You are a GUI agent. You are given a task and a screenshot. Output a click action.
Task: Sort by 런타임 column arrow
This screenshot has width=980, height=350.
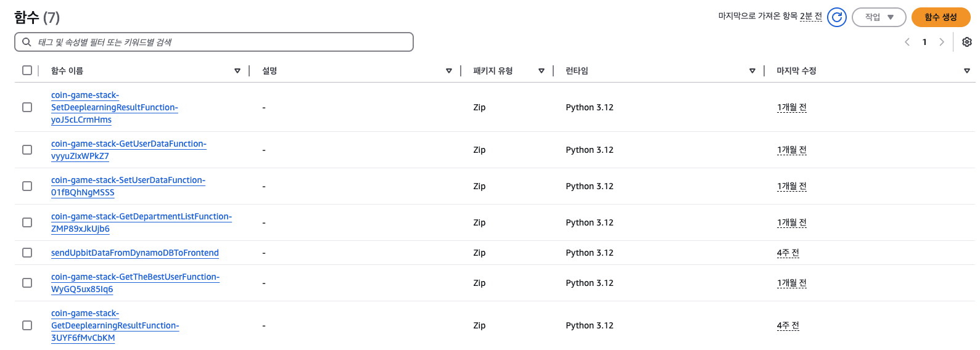pos(752,71)
